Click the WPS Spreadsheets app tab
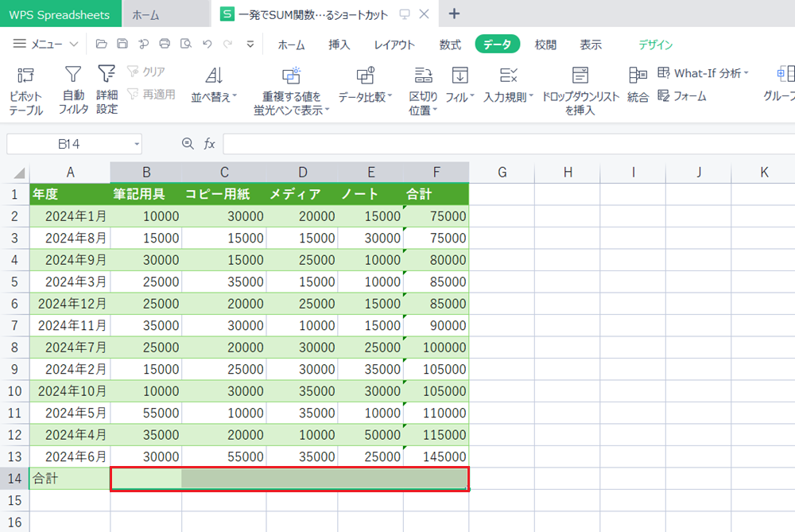Viewport: 795px width, 532px height. click(x=60, y=14)
